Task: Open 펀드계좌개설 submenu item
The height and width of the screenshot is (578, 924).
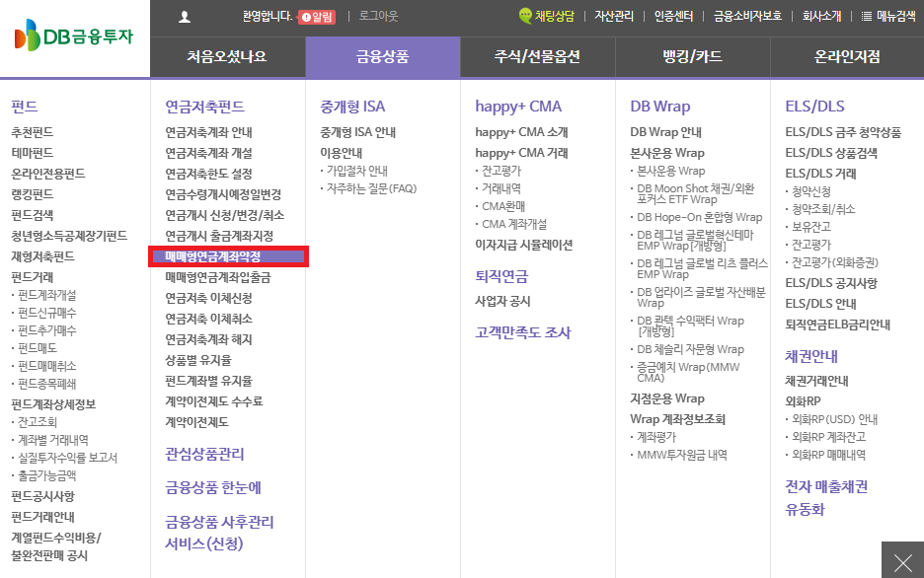Action: (x=47, y=295)
